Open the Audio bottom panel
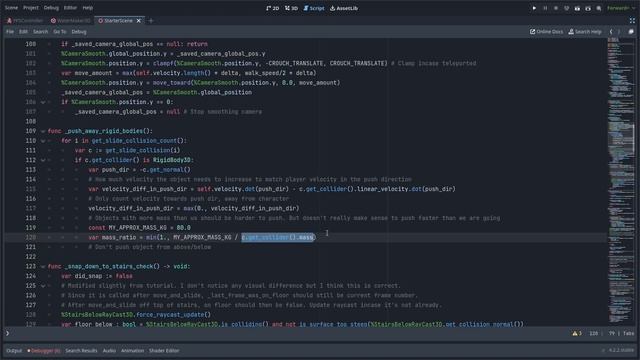Screen dimensions: 640x360 [x=109, y=350]
